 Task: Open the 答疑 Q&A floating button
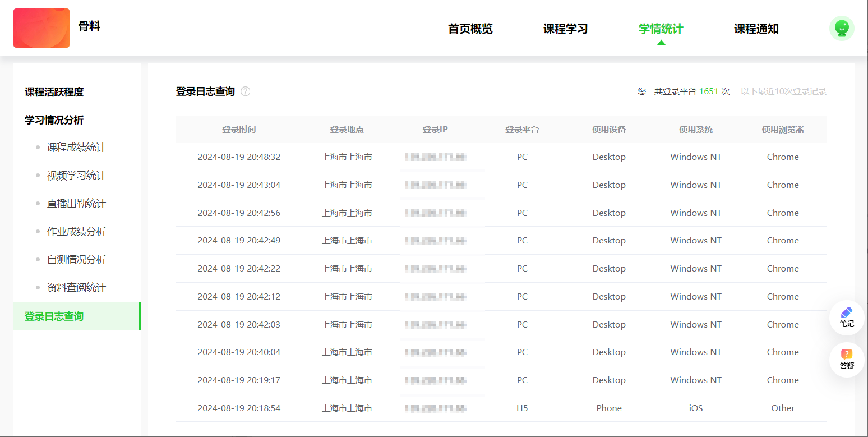[846, 359]
